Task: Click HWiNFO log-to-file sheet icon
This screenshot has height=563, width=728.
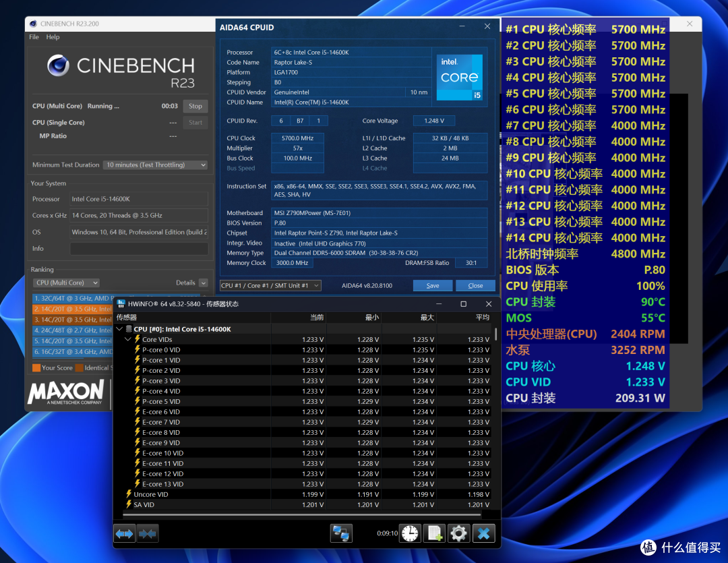Action: [435, 533]
